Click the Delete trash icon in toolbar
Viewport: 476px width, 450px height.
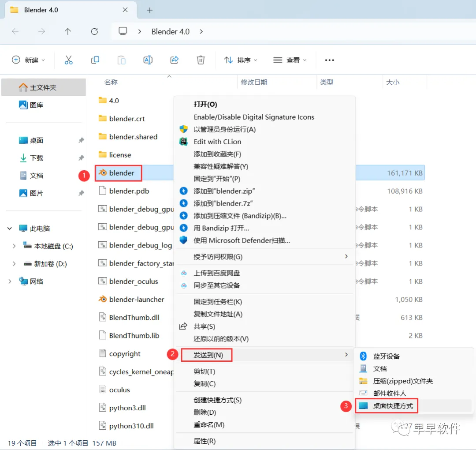201,60
